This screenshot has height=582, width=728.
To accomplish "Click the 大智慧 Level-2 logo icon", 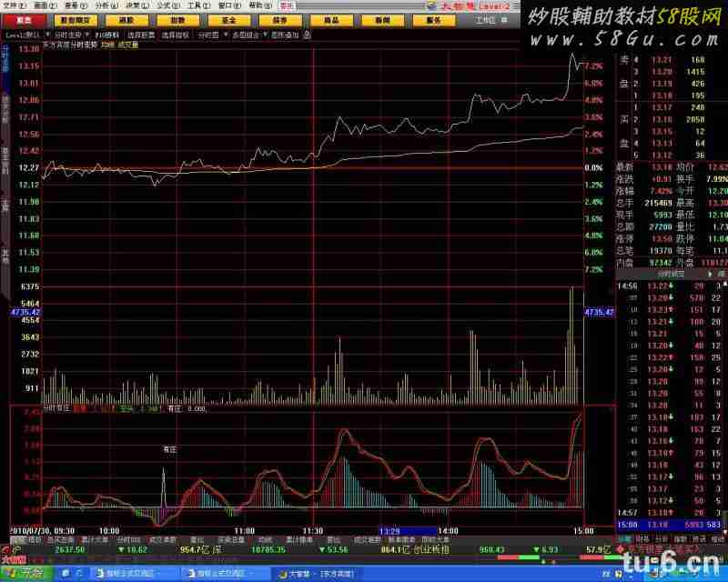I will tap(431, 6).
